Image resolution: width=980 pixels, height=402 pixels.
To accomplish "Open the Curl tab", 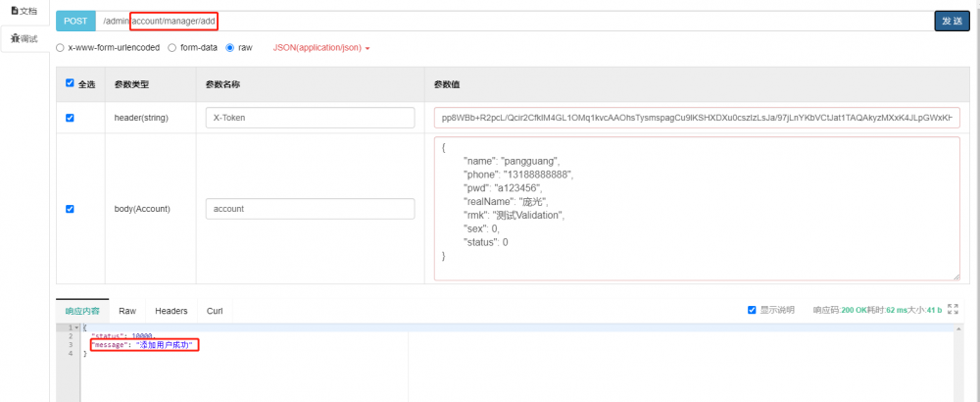I will click(x=215, y=311).
